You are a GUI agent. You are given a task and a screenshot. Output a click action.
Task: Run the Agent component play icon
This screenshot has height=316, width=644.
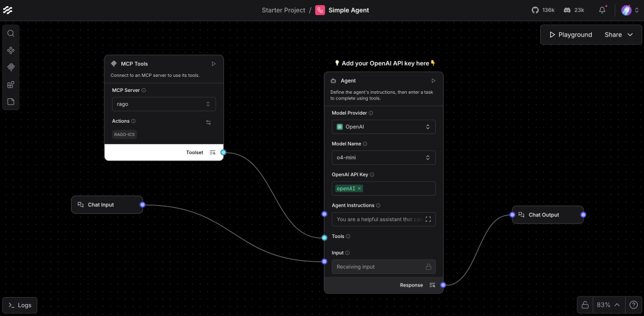(x=433, y=81)
